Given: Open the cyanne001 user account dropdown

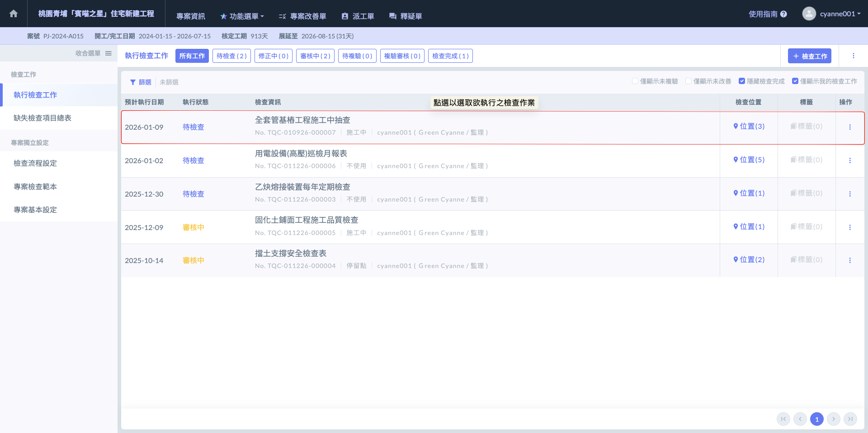Looking at the screenshot, I should [832, 14].
